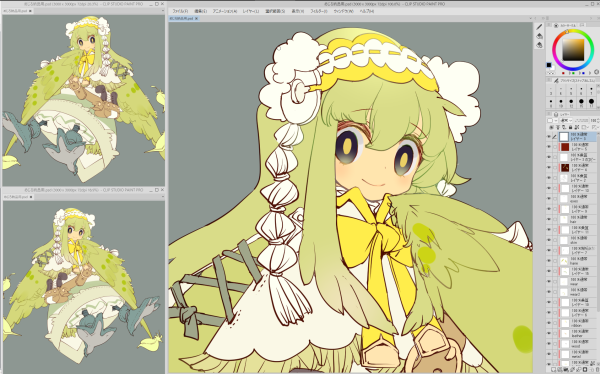Open the レイヤー (Layer) menu
Viewport: 600px width, 374px height.
click(x=251, y=11)
